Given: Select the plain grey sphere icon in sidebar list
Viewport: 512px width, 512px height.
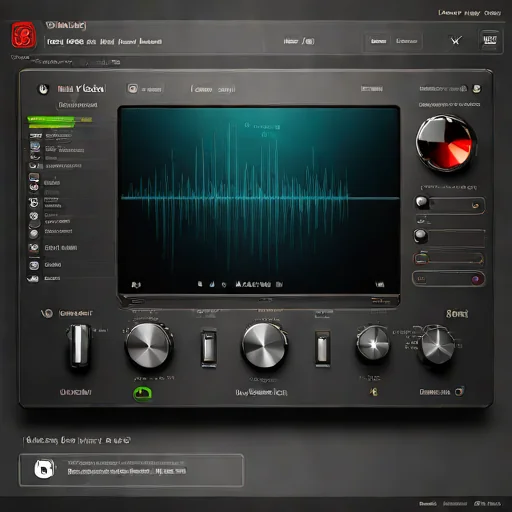Looking at the screenshot, I should (x=34, y=234).
